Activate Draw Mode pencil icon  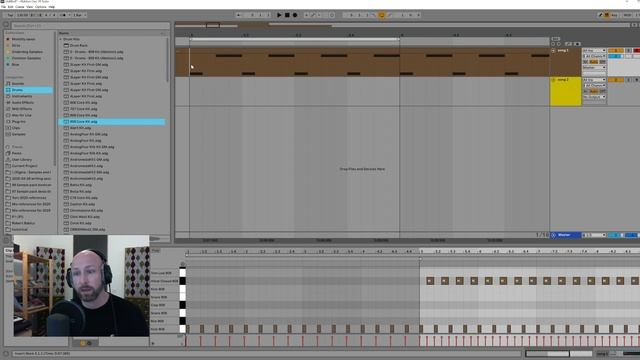pos(600,15)
